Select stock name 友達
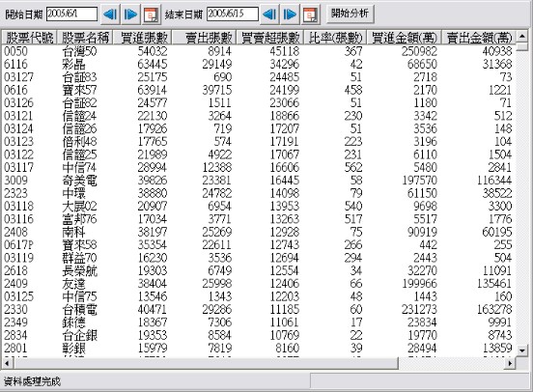Viewport: 533px width, 392px height. click(x=73, y=284)
